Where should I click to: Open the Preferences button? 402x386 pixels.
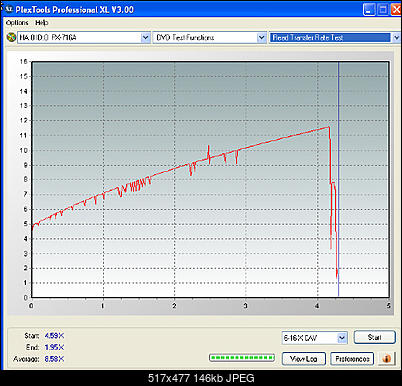(352, 359)
